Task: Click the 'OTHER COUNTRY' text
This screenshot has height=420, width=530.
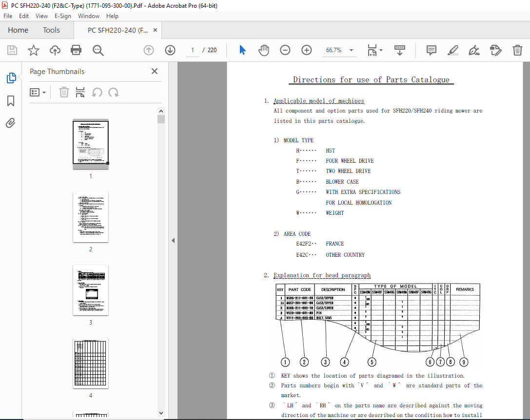Action: (x=345, y=255)
